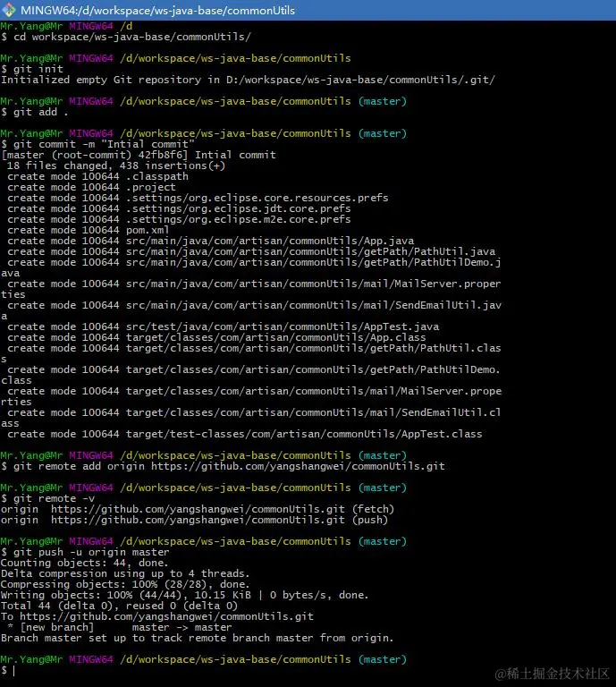Image resolution: width=616 pixels, height=687 pixels.
Task: Click the 'create mode 100644 .classpath' line
Action: [97, 176]
